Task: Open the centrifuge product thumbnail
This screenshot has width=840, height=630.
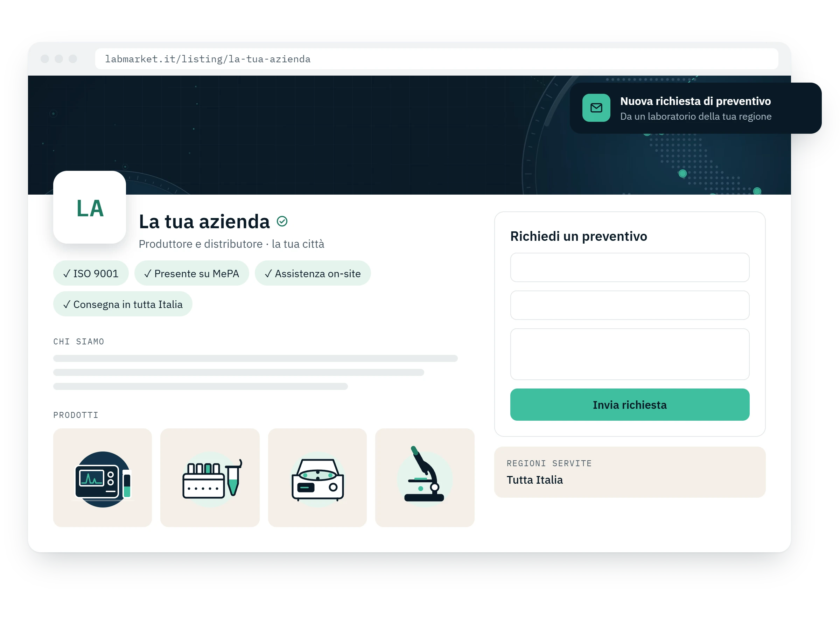Action: (317, 477)
